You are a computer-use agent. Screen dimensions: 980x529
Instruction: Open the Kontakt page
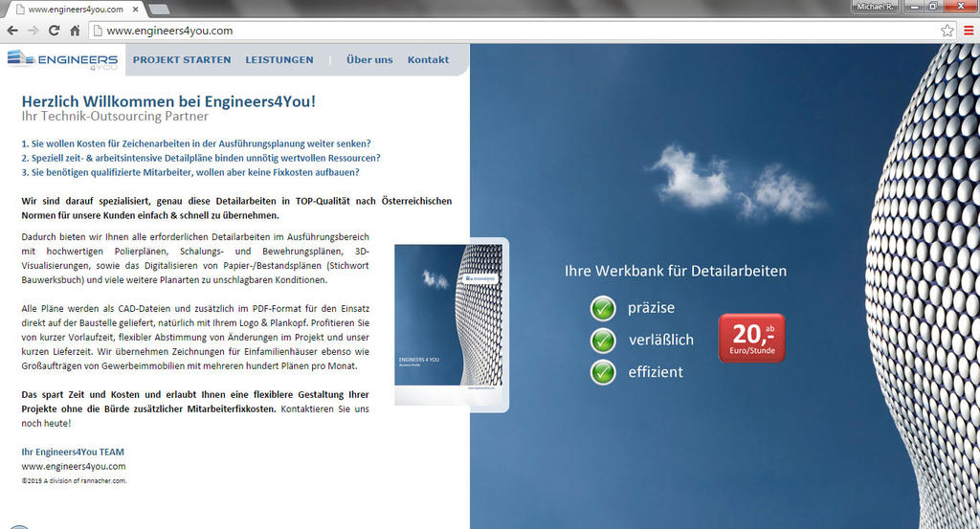[428, 60]
